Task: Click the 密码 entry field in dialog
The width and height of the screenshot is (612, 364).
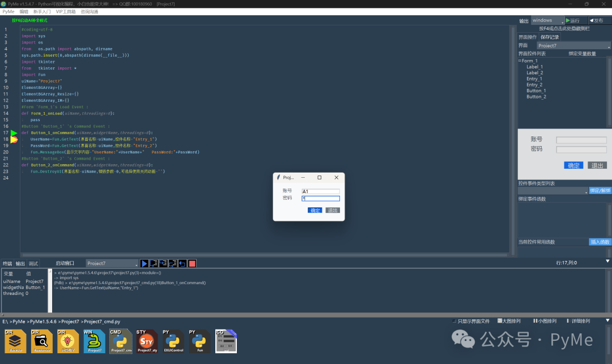Action: (321, 199)
